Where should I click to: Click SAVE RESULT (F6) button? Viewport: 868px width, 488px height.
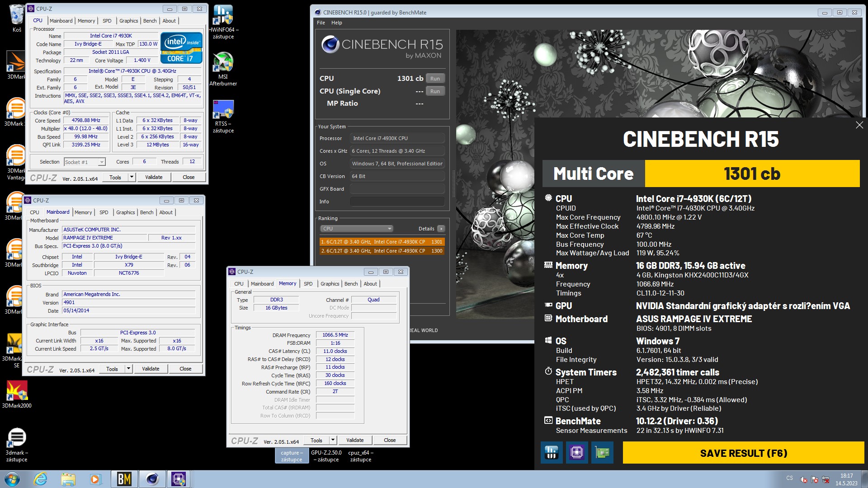click(744, 453)
